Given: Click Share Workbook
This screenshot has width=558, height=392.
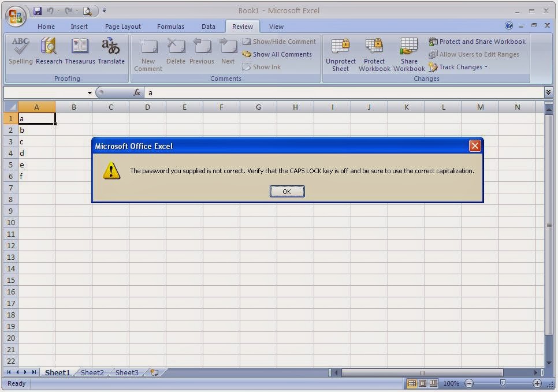Looking at the screenshot, I should 409,55.
